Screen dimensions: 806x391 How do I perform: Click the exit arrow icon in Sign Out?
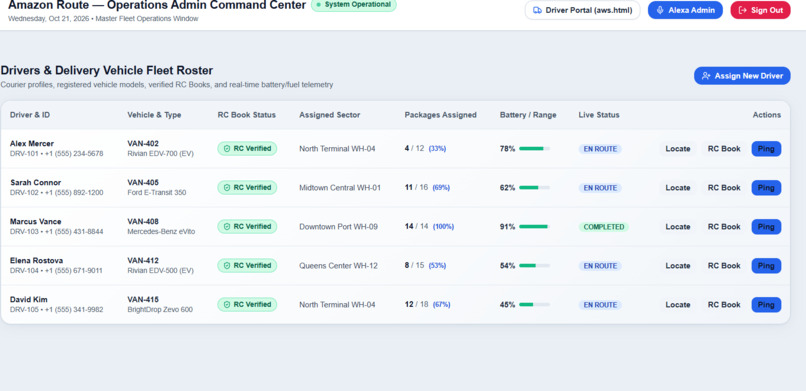[x=742, y=10]
